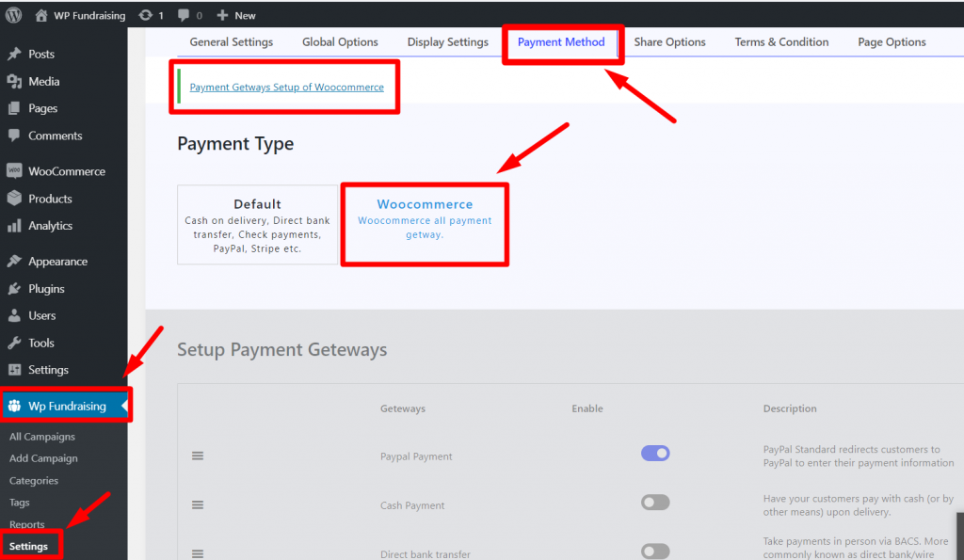Open the Share Options tab
The image size is (964, 560).
[x=669, y=41]
